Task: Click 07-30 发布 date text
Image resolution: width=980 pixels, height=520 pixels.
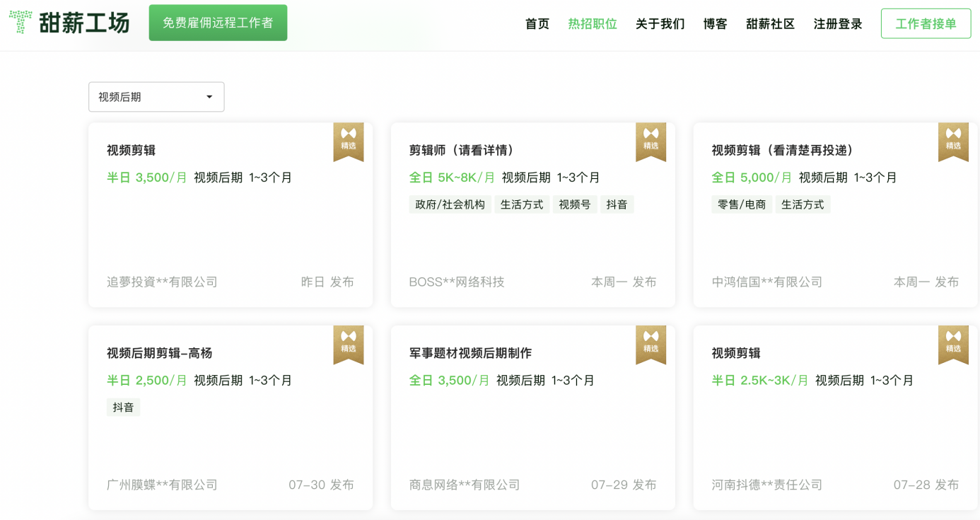Action: 321,485
